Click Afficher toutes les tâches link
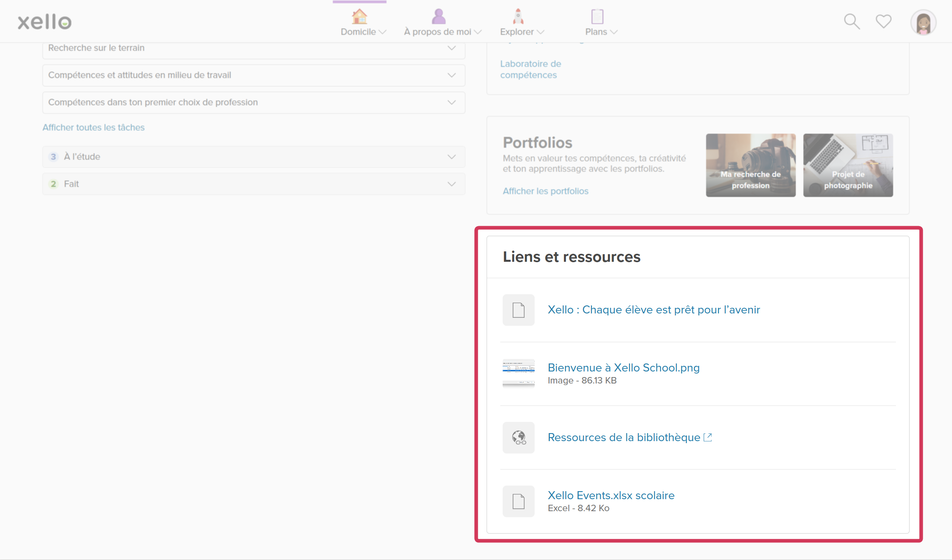Viewport: 952px width, 560px height. [93, 127]
